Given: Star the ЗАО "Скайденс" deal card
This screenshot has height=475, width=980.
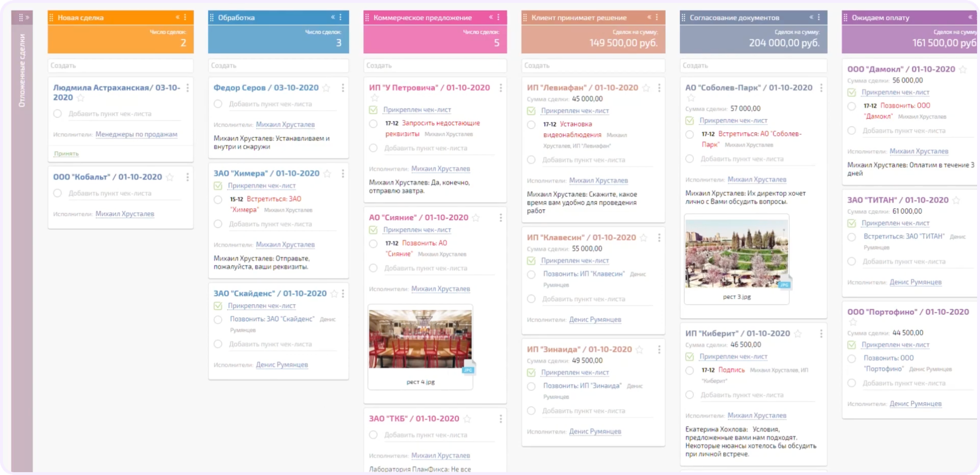Looking at the screenshot, I should point(334,294).
